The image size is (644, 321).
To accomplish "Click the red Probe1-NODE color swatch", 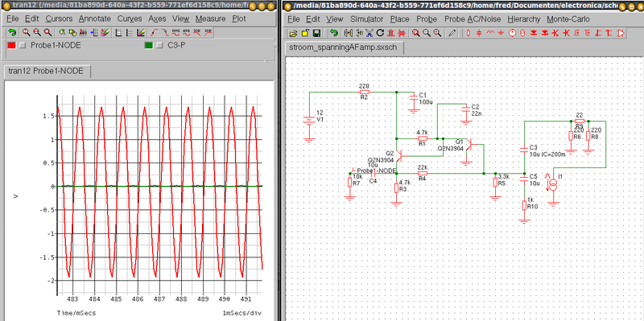I will pos(11,46).
